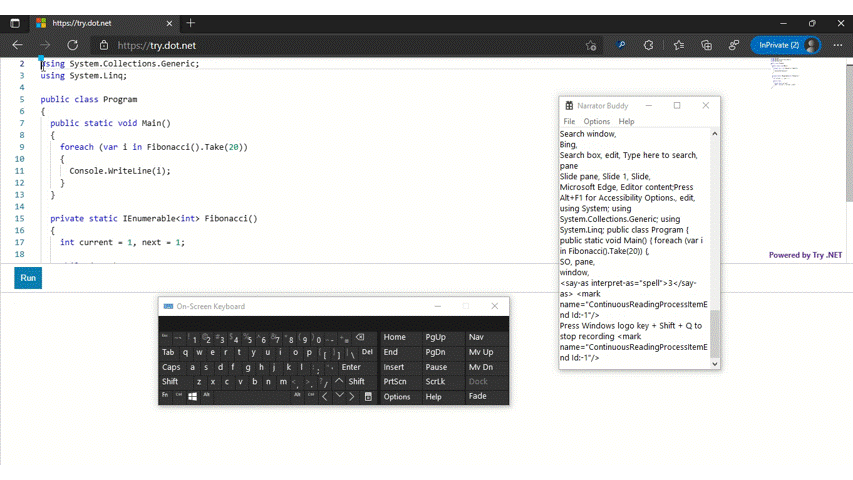Open the Powered by Try .NET link

(x=805, y=255)
